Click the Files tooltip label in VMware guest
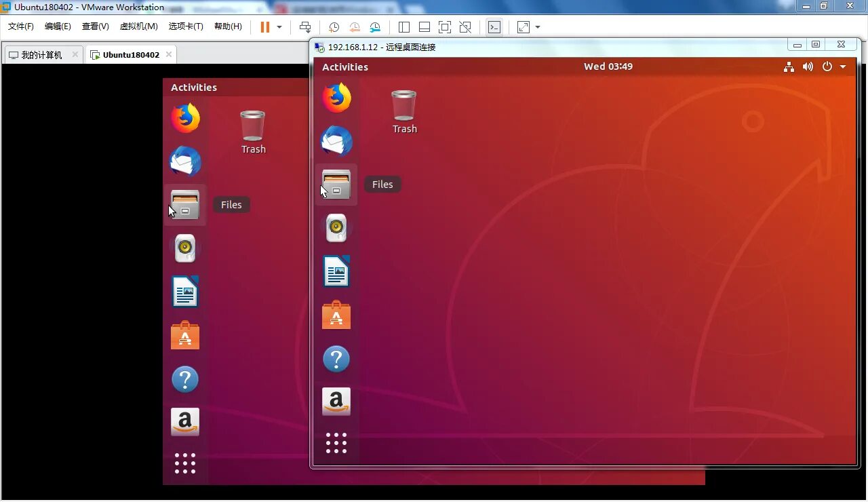The height and width of the screenshot is (502, 868). [x=231, y=205]
